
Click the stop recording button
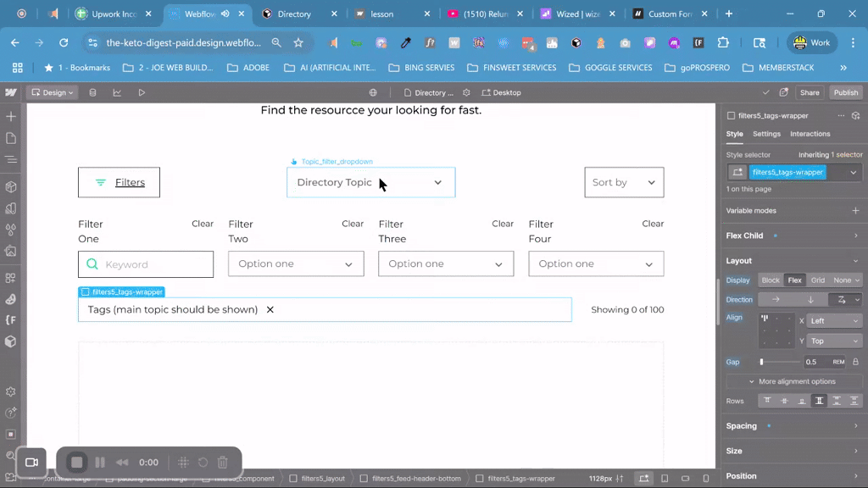pos(77,462)
